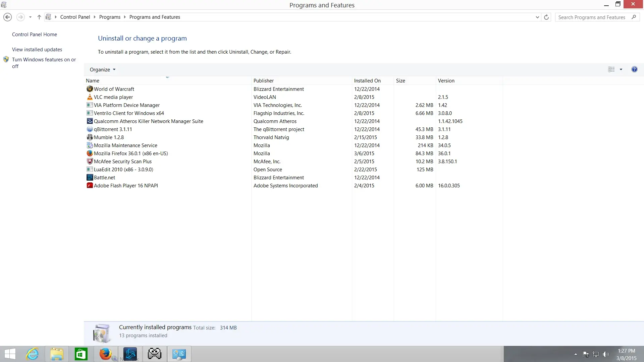Sort the list by Publisher column
This screenshot has width=644, height=362.
[x=264, y=81]
